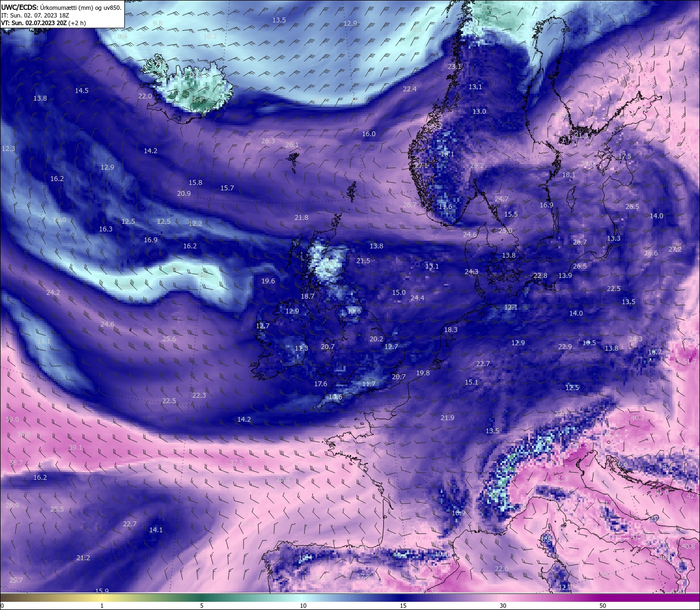Click the 13.3 value label

coord(614,239)
